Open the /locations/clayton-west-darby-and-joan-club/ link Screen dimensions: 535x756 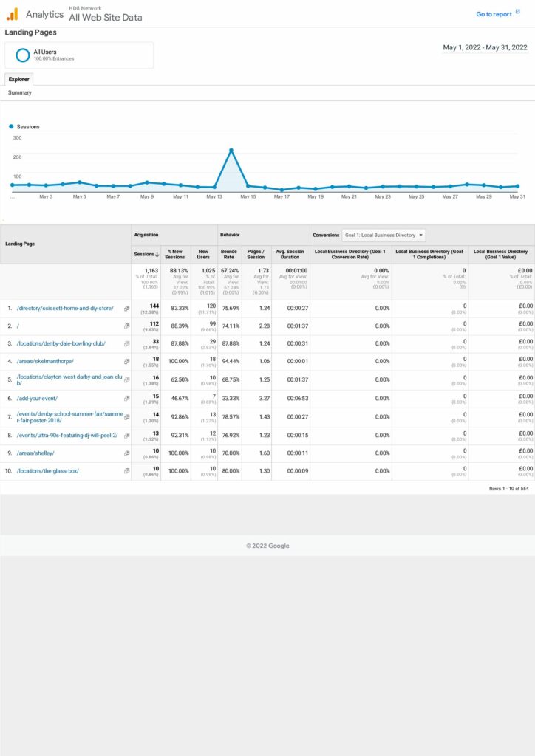[x=69, y=380]
